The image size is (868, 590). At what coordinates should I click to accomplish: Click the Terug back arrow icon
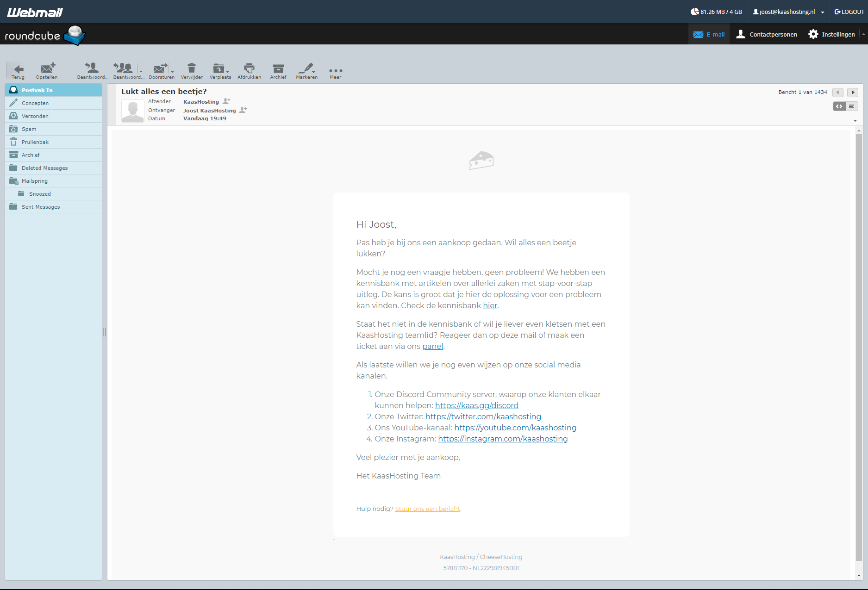click(x=18, y=69)
